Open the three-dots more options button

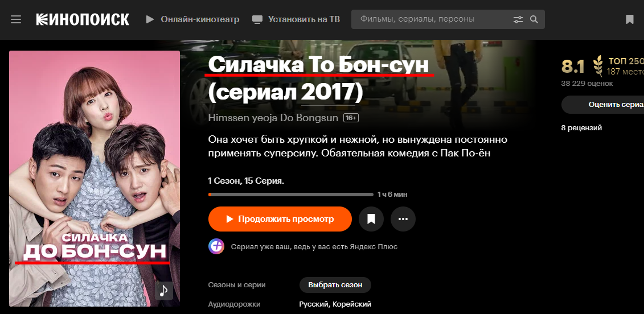(403, 219)
